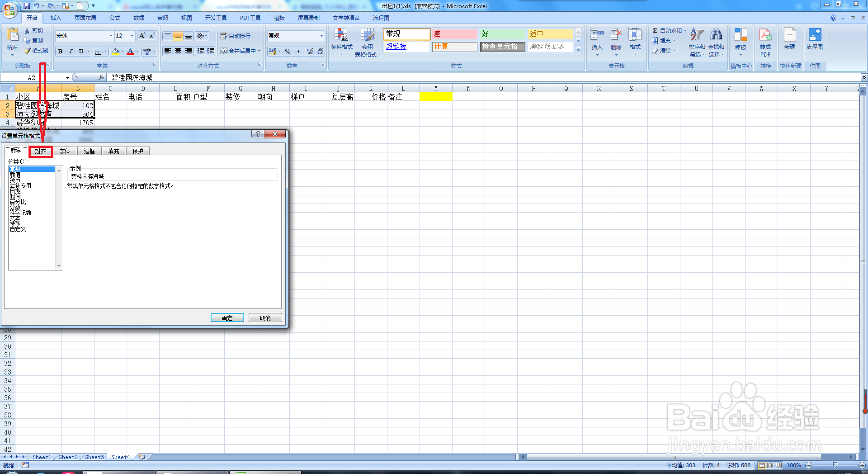Switch to the 边框 tab in dialog

[x=89, y=152]
